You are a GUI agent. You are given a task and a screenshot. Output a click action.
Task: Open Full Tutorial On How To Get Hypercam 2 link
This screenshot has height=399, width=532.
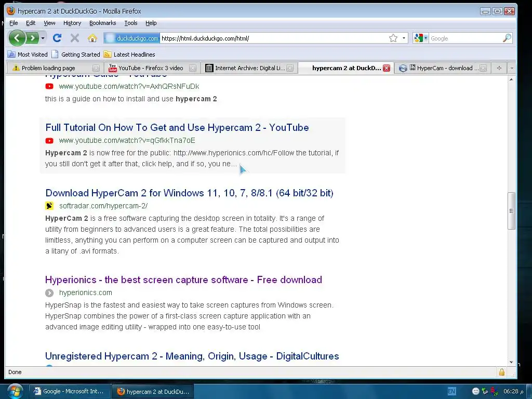click(x=177, y=128)
